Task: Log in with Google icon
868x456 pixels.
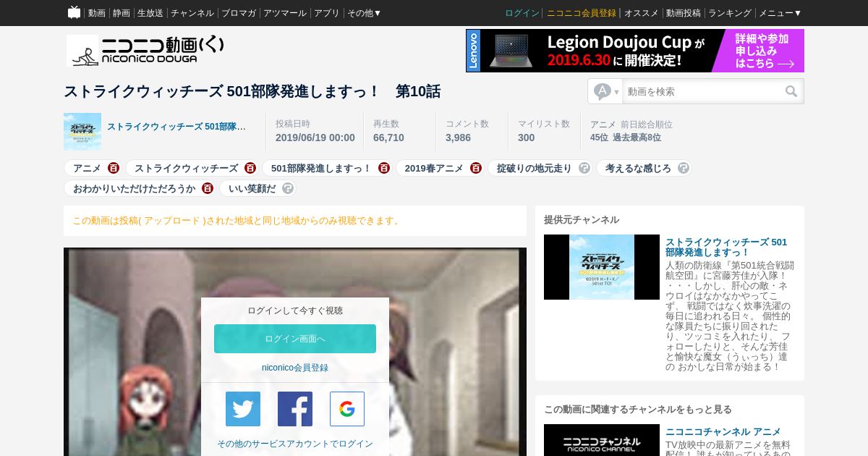Action: [x=347, y=409]
